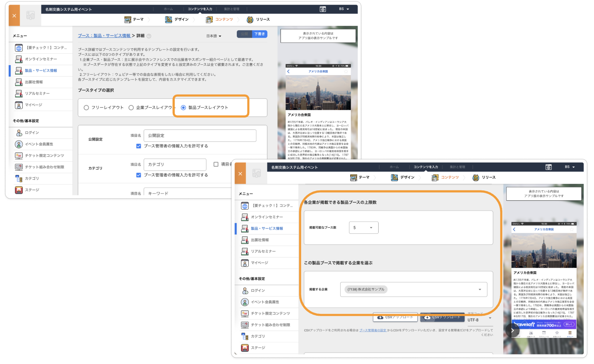Uncheck ブース管理者の情報入力を許可する under カテゴリ

(139, 175)
